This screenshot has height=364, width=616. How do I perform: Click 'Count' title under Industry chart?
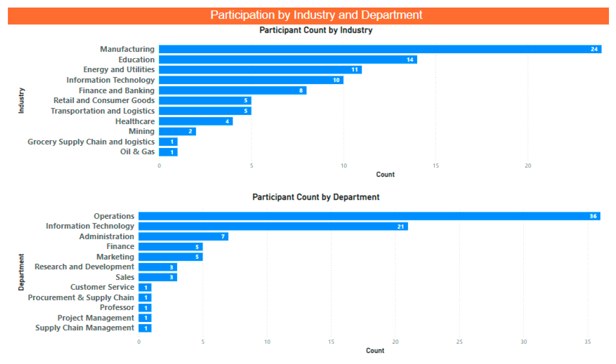(x=385, y=175)
